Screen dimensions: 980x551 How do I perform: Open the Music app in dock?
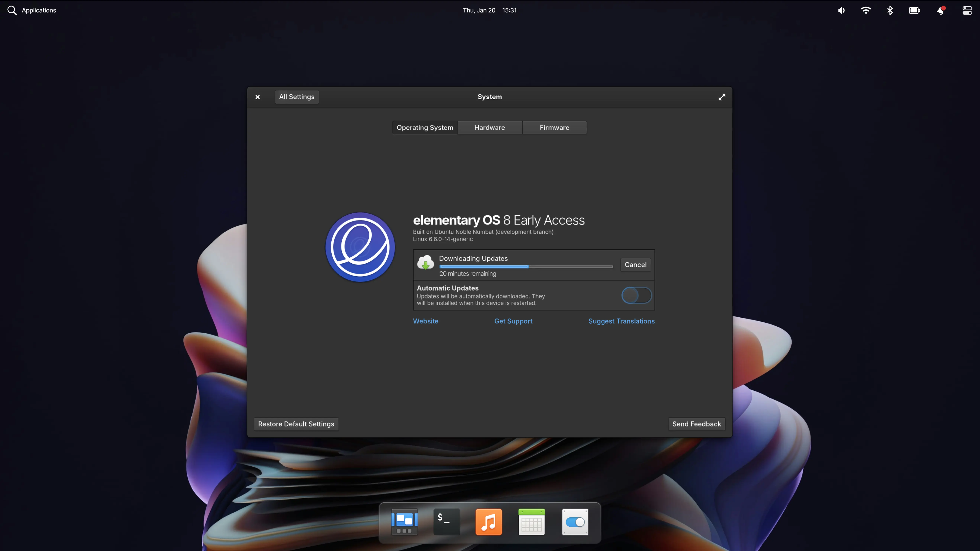[489, 522]
